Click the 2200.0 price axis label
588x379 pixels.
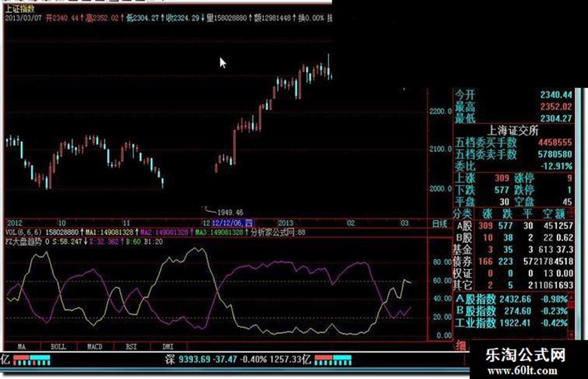click(x=441, y=111)
